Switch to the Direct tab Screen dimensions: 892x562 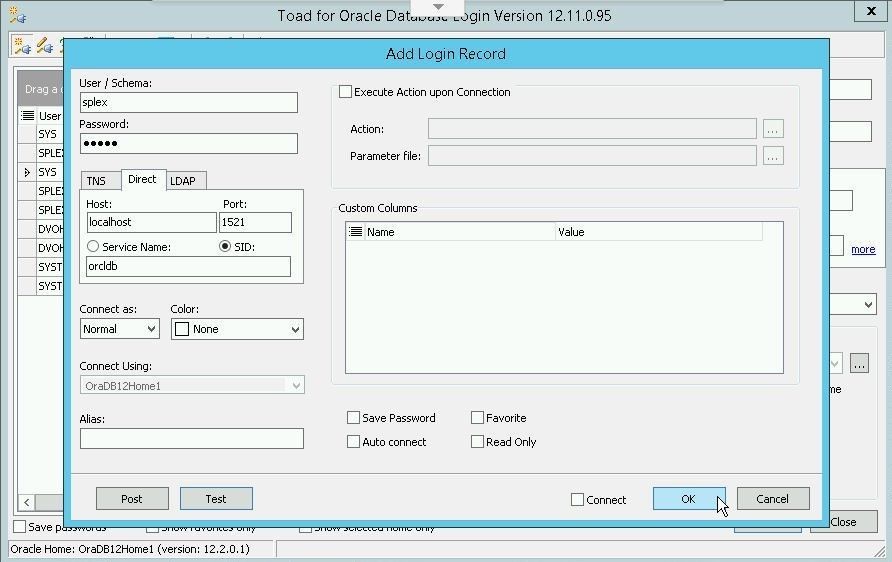pos(142,179)
